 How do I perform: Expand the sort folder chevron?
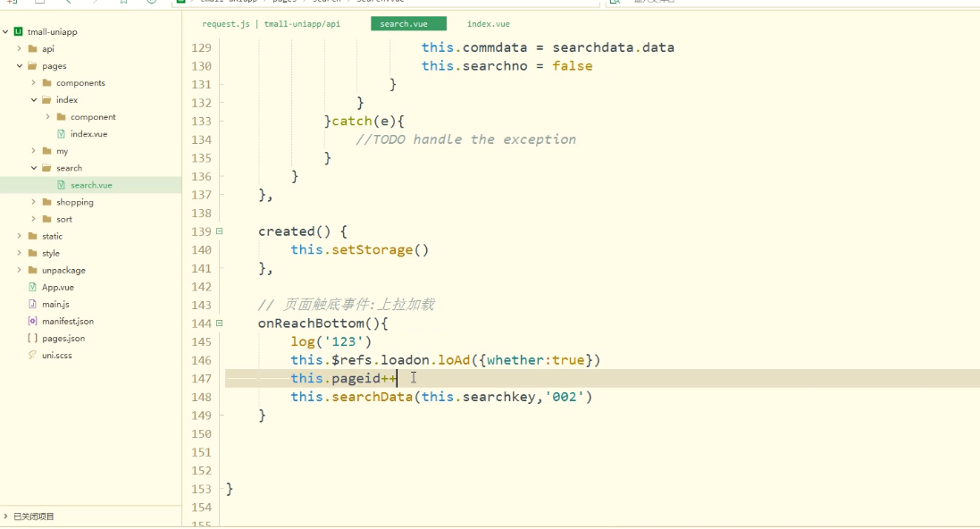click(x=33, y=219)
